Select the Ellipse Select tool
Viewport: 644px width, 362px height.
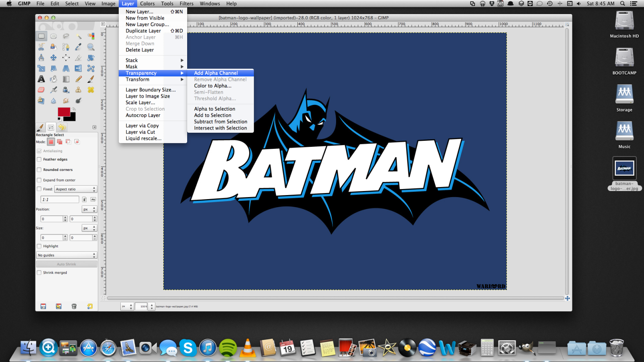pos(54,36)
